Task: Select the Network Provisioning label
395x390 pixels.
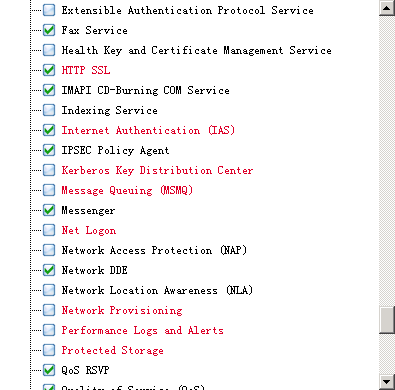Action: [122, 311]
